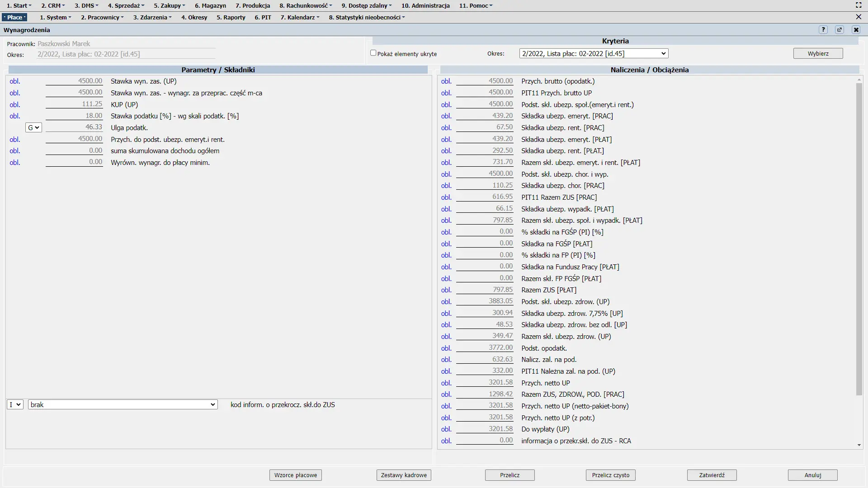Click fullscreen toggle icon at top right
The width and height of the screenshot is (868, 488).
(859, 5)
